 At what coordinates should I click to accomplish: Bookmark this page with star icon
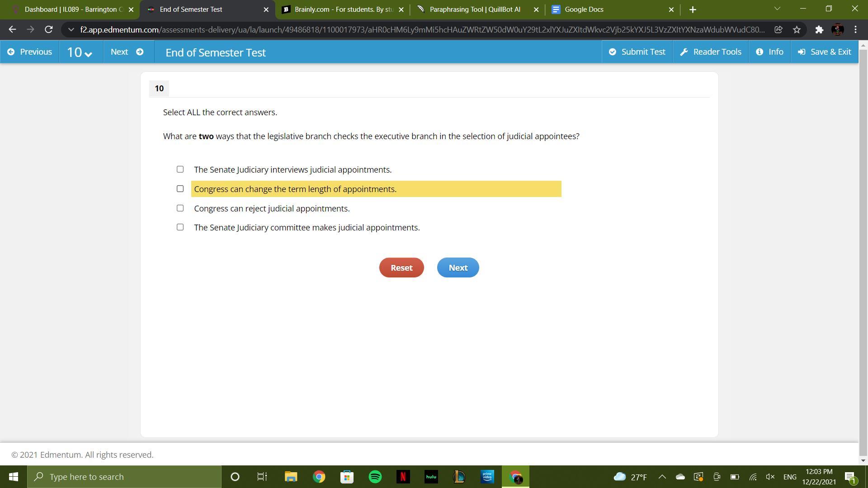click(x=797, y=30)
